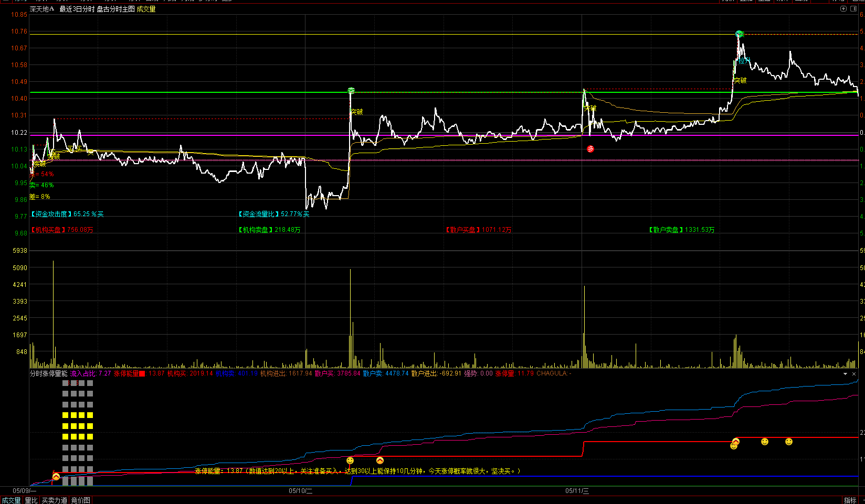Click the smiley icon at 05/10 open
The height and width of the screenshot is (504, 865).
click(x=350, y=460)
